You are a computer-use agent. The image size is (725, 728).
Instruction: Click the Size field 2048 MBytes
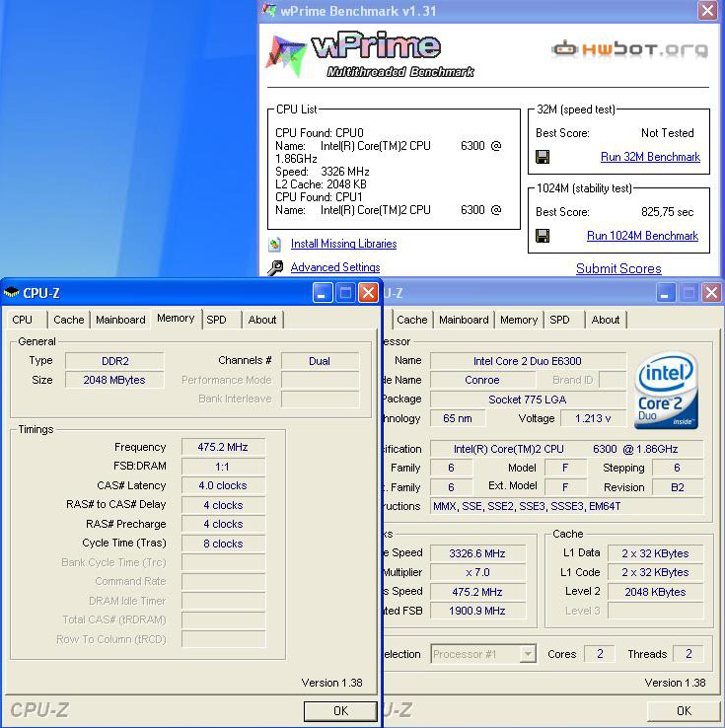114,380
